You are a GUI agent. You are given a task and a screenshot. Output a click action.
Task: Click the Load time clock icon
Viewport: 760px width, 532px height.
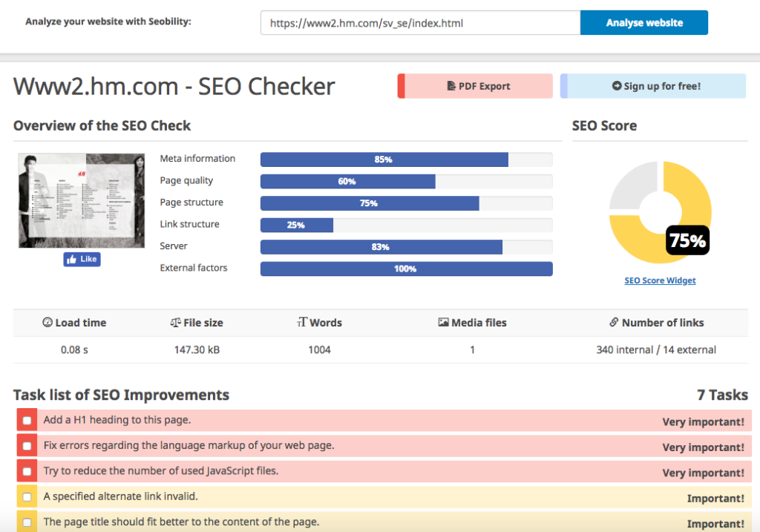pyautogui.click(x=47, y=322)
